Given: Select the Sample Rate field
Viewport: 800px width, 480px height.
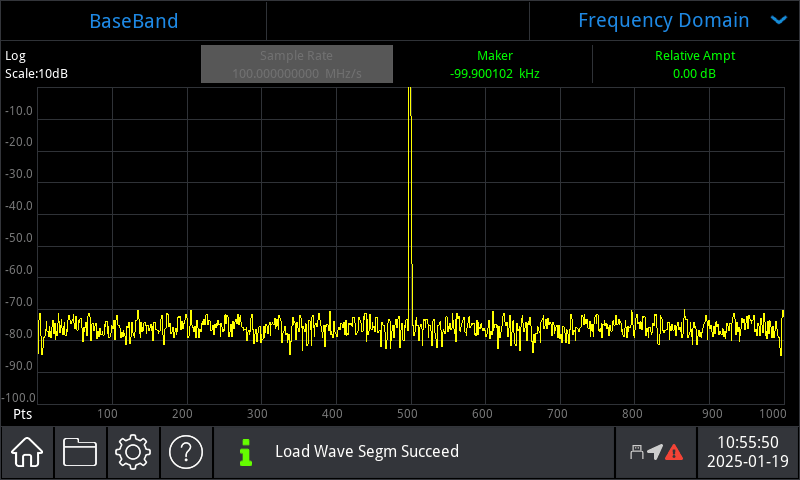Looking at the screenshot, I should [x=297, y=64].
